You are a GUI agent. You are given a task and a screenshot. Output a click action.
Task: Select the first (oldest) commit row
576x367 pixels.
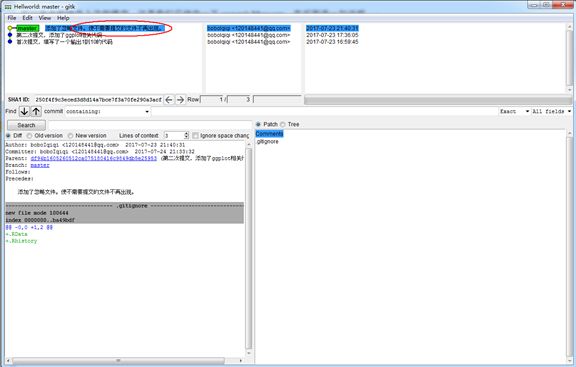[64, 42]
